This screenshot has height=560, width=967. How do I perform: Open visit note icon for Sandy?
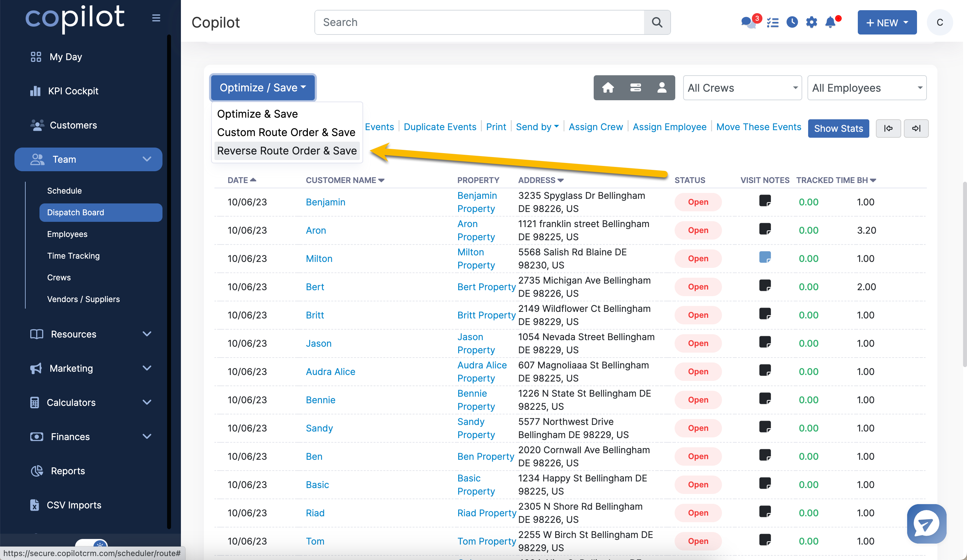point(765,427)
